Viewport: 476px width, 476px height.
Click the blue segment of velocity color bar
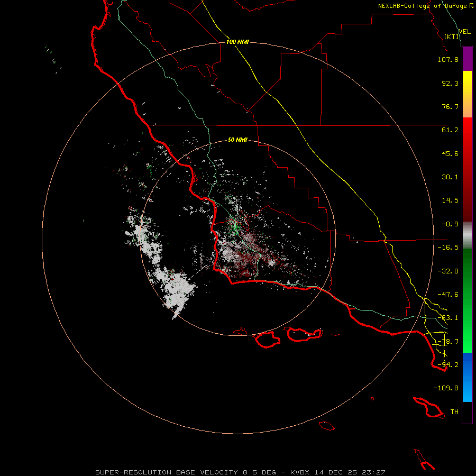pos(467,377)
